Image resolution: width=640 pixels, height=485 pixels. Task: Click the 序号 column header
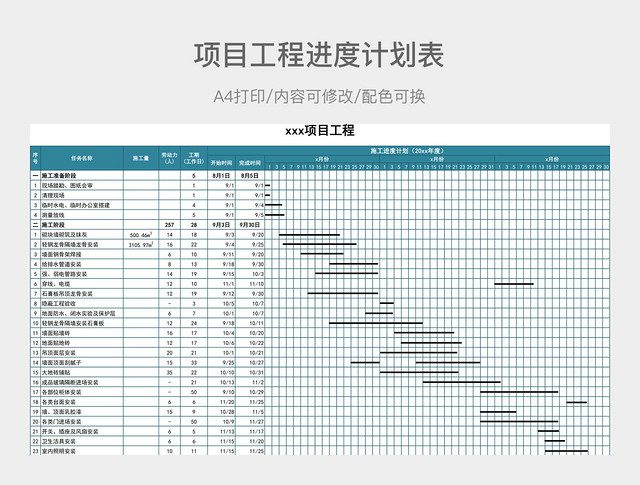(x=35, y=158)
